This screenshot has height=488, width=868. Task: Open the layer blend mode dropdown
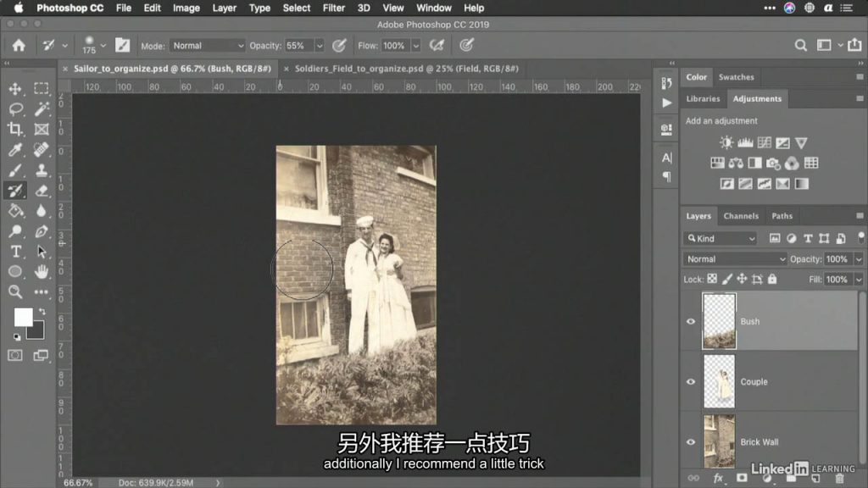tap(735, 259)
